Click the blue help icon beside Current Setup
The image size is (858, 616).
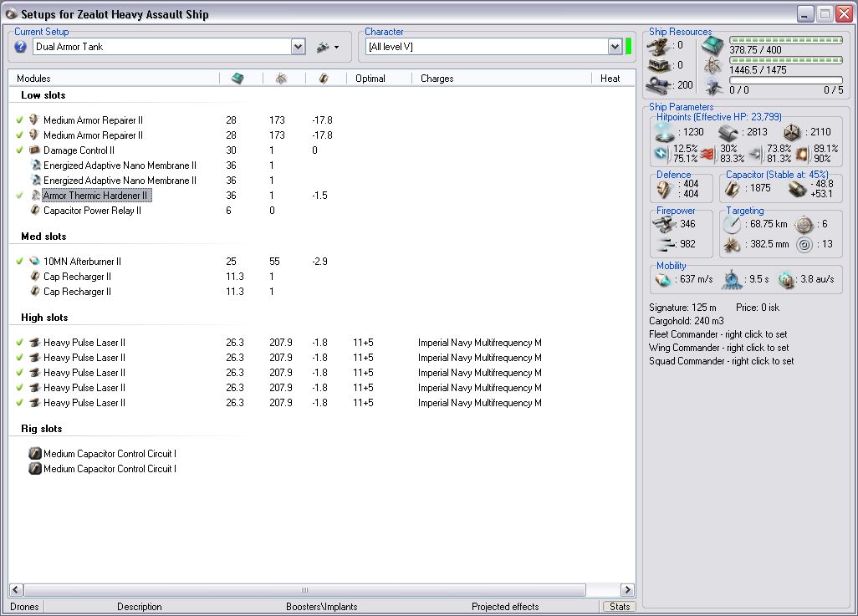(21, 47)
